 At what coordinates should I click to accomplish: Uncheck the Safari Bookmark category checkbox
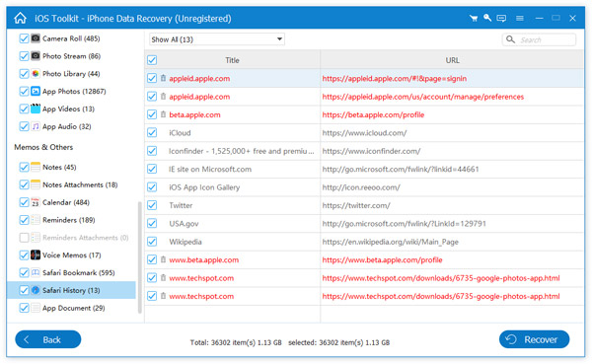click(x=24, y=272)
